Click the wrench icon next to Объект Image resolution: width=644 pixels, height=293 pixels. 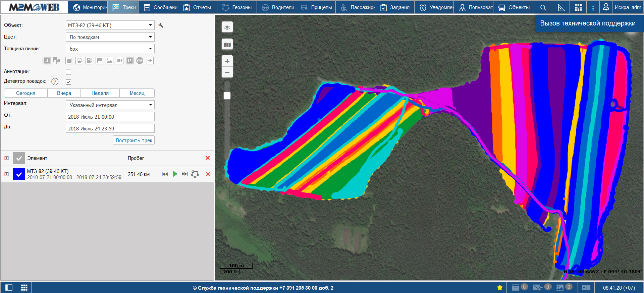[161, 25]
